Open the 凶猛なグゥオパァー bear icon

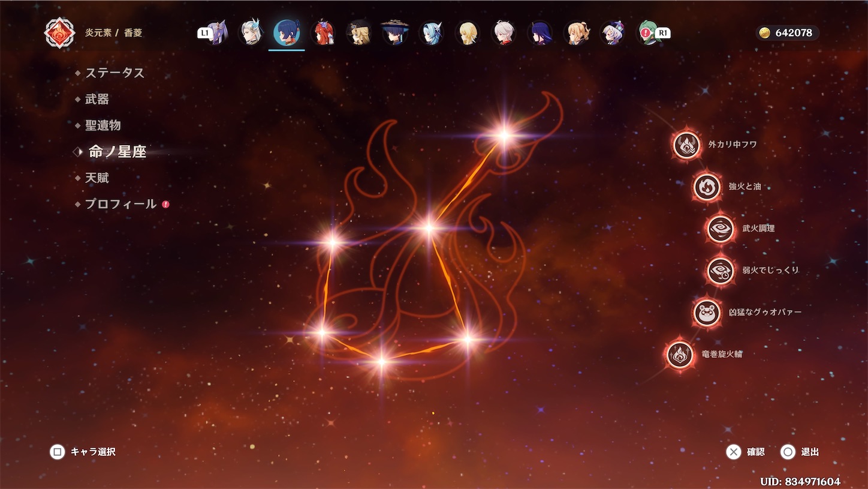[707, 313]
